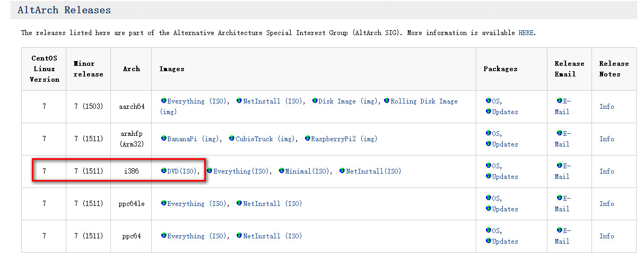Open Updates packages link for ppc64
The image size is (644, 258).
click(x=505, y=242)
